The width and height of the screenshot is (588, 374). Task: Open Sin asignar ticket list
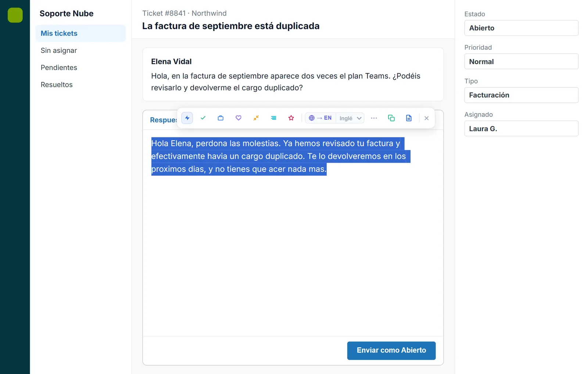tap(80, 50)
